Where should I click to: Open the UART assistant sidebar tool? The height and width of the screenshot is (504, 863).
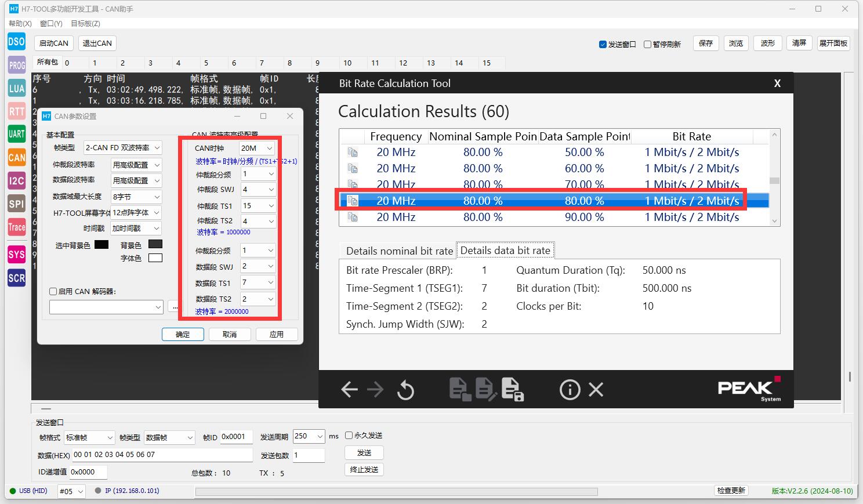pyautogui.click(x=16, y=134)
